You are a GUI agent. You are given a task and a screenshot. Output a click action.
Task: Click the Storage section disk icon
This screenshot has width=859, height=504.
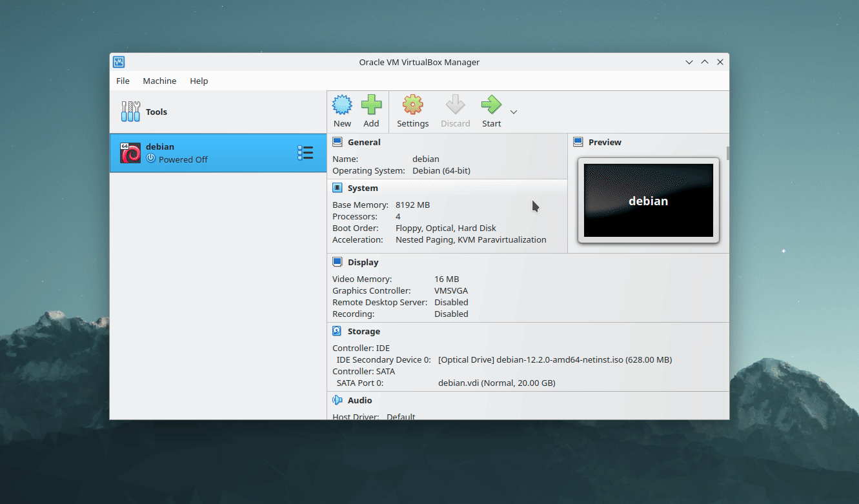pos(338,331)
